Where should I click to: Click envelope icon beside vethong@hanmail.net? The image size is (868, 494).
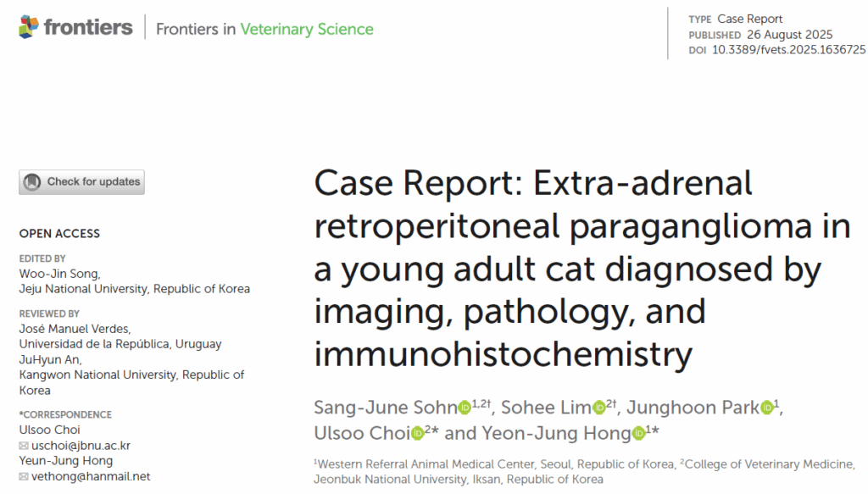[24, 477]
